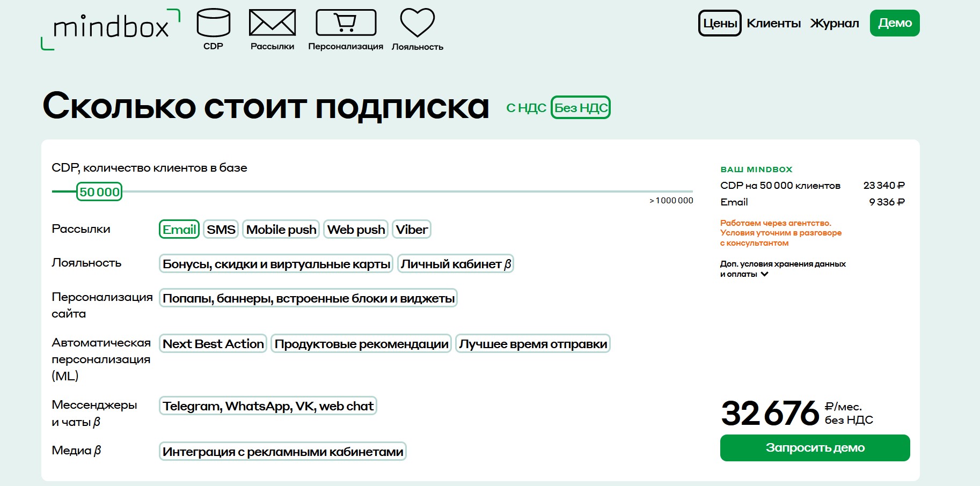Image resolution: width=980 pixels, height=486 pixels.
Task: Expand Доп. условия хранения данных и оплаты
Action: (x=764, y=274)
